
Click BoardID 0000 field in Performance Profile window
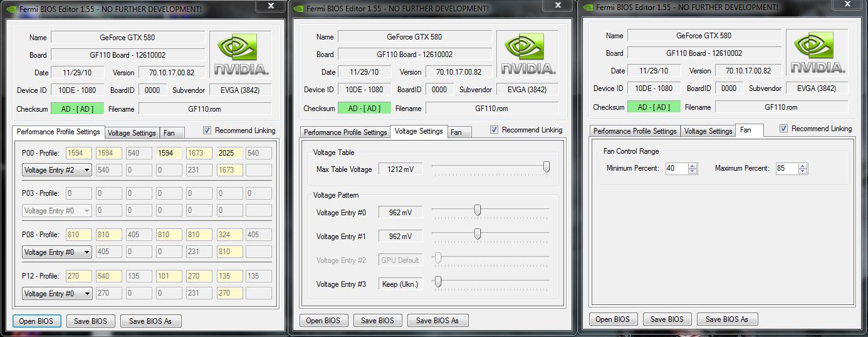[152, 90]
